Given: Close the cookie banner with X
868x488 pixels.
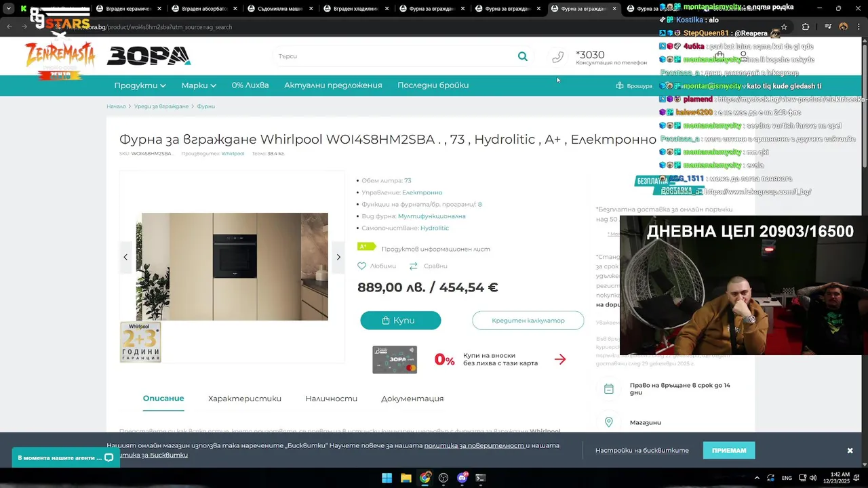Looking at the screenshot, I should pyautogui.click(x=850, y=451).
